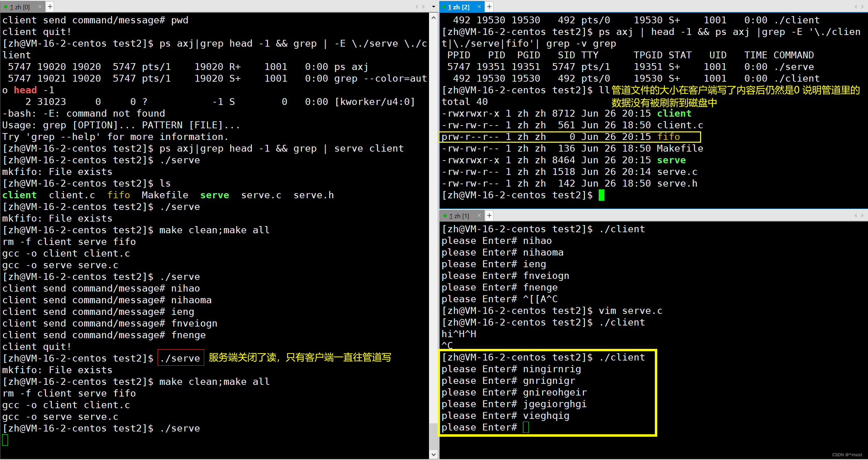Add a new tab next to '1 zh [0]'
Viewport: 868px width, 460px height.
pyautogui.click(x=50, y=7)
